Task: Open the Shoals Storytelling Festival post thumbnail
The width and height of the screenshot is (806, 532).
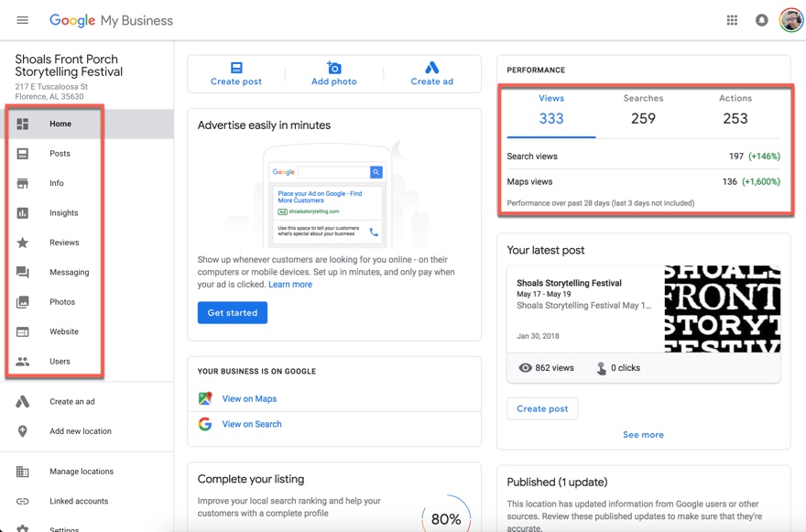Action: pos(722,309)
